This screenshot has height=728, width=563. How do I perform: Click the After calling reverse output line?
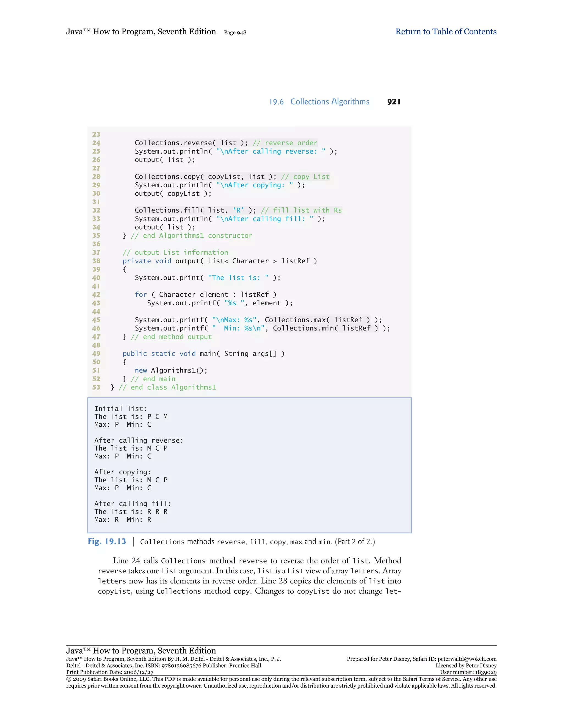(x=139, y=440)
